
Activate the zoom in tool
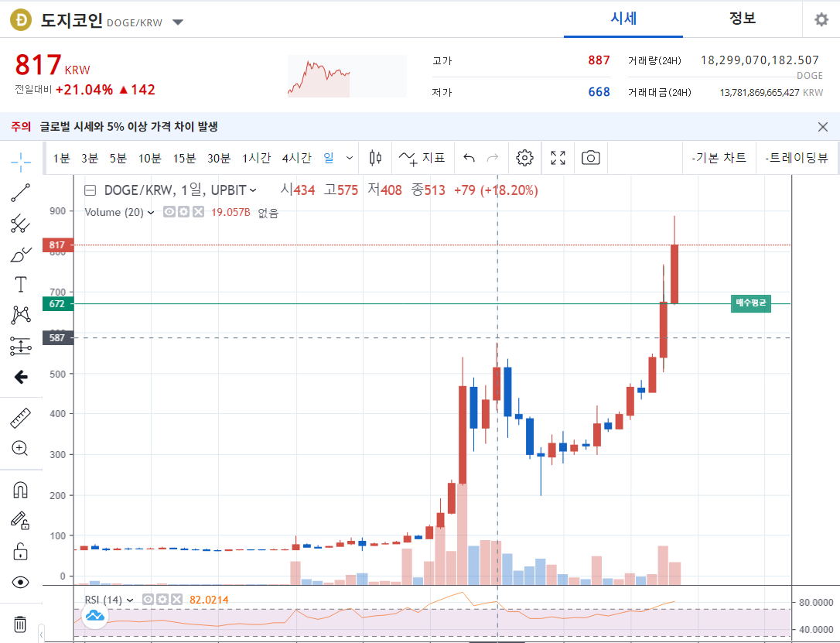20,448
